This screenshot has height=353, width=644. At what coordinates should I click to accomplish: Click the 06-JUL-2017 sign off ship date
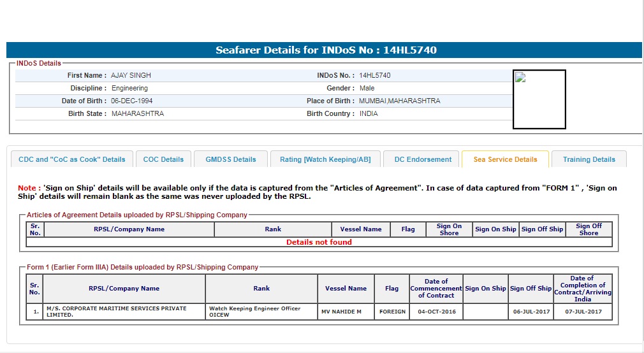(531, 312)
